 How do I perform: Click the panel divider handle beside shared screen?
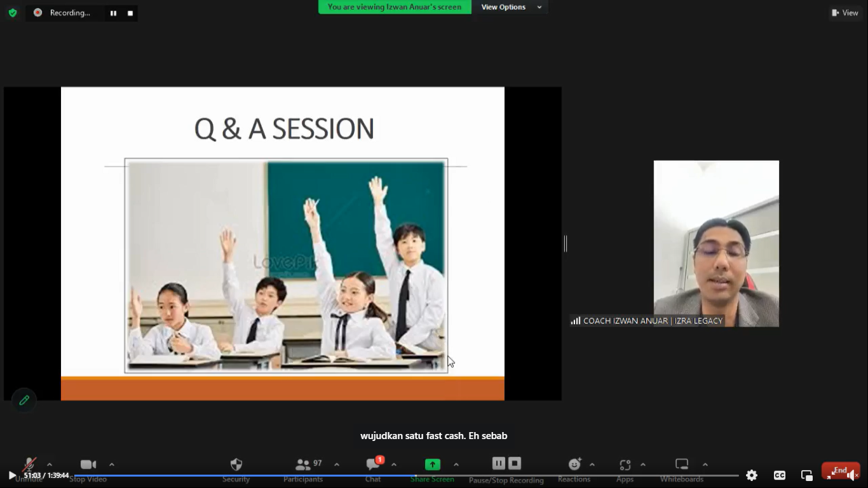coord(565,243)
